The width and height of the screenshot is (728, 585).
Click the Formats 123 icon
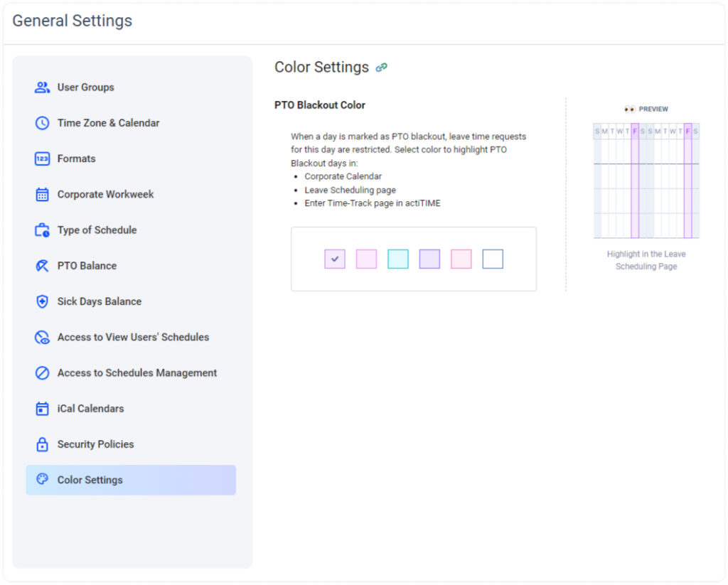pyautogui.click(x=42, y=159)
